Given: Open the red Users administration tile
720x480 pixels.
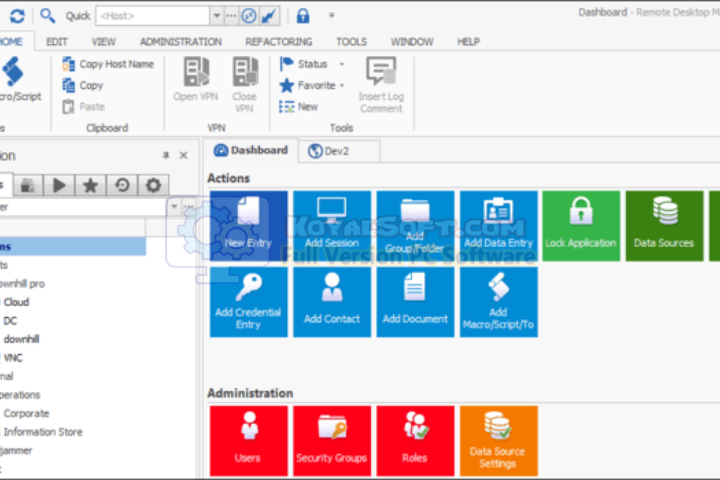Looking at the screenshot, I should coord(249,441).
